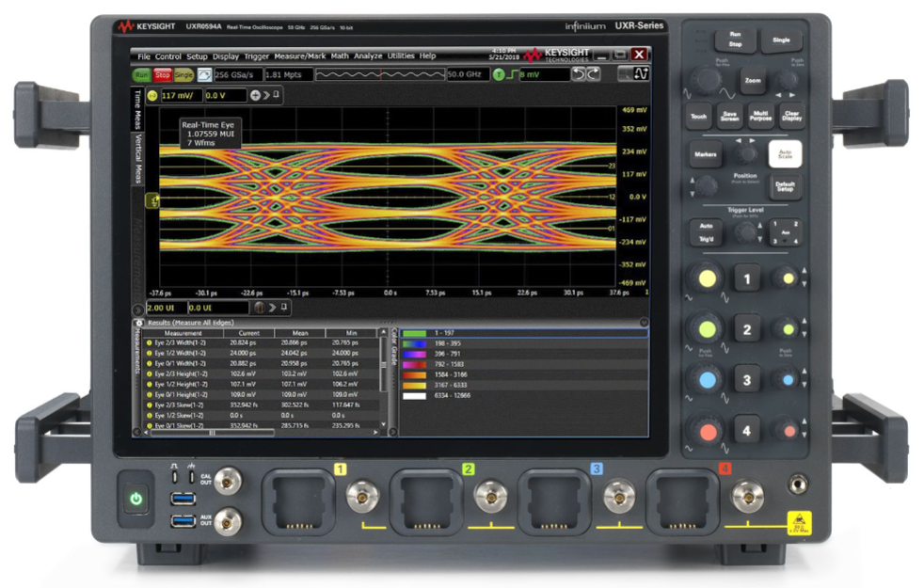The width and height of the screenshot is (924, 588).
Task: Select the Markers front-panel button
Action: tap(707, 154)
